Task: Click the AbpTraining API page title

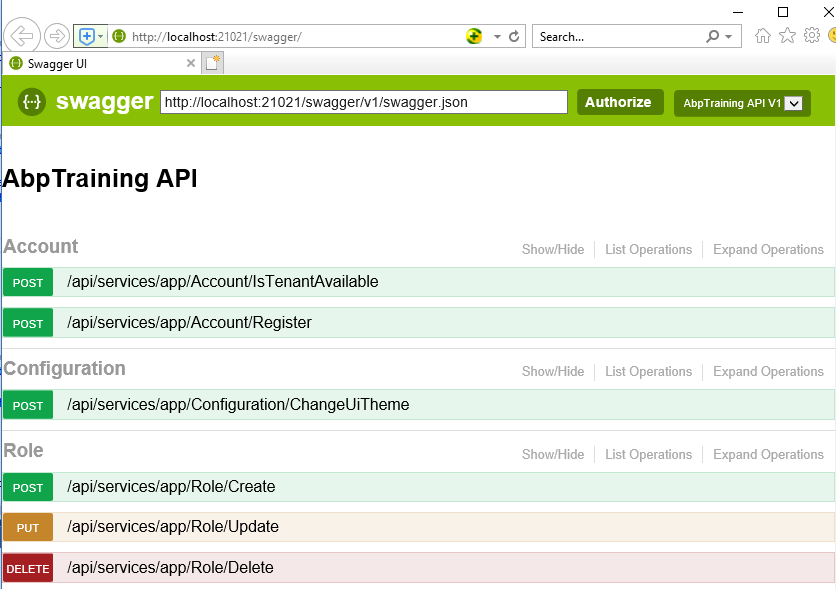Action: tap(100, 178)
